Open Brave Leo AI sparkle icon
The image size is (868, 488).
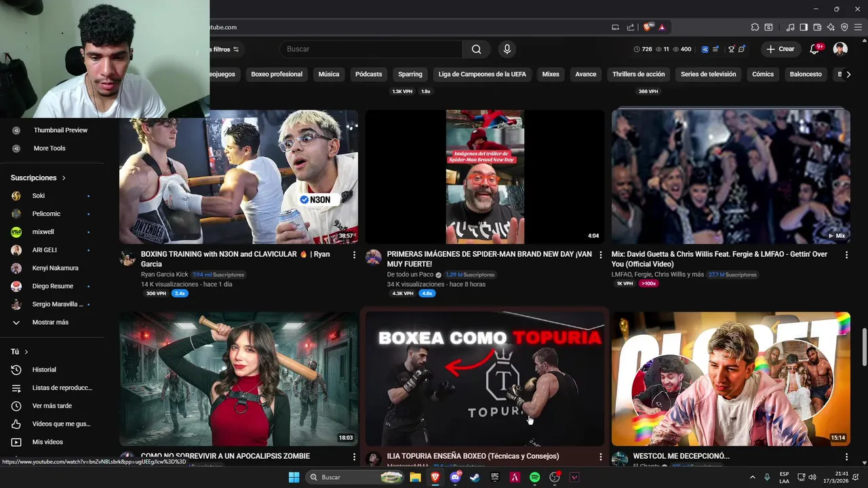pos(831,27)
